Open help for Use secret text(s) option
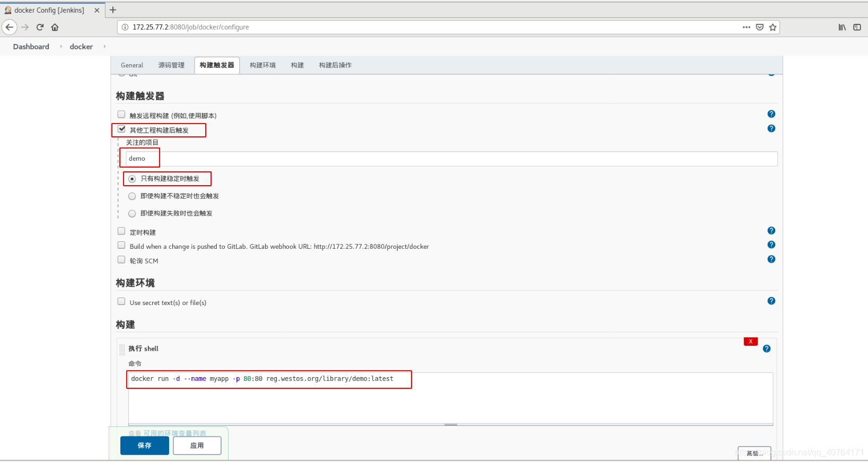 [771, 301]
